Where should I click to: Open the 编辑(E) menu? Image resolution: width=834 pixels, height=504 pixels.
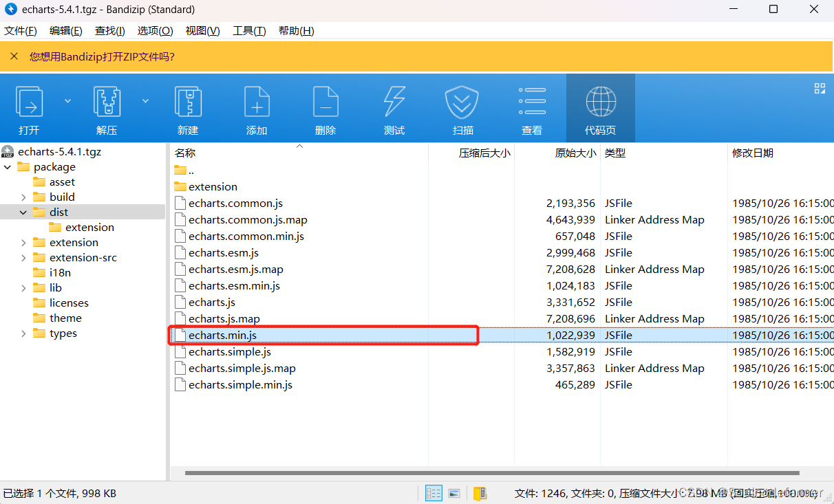(x=65, y=31)
